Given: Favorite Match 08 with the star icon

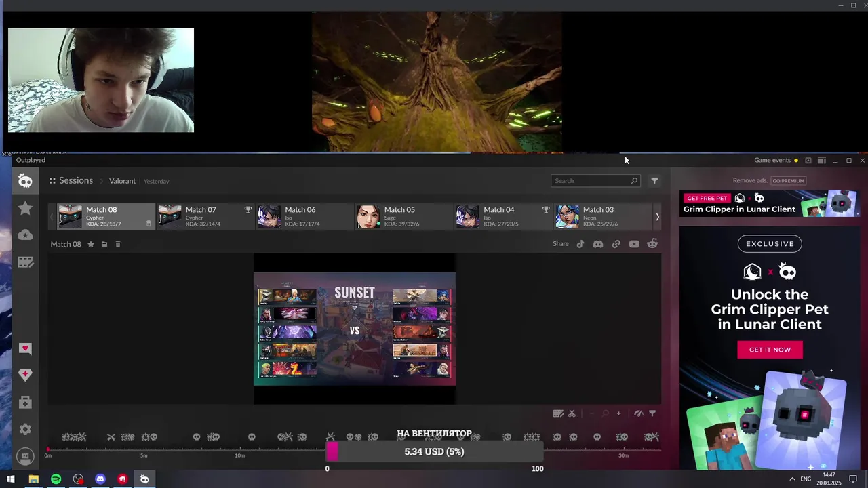Looking at the screenshot, I should pos(91,244).
